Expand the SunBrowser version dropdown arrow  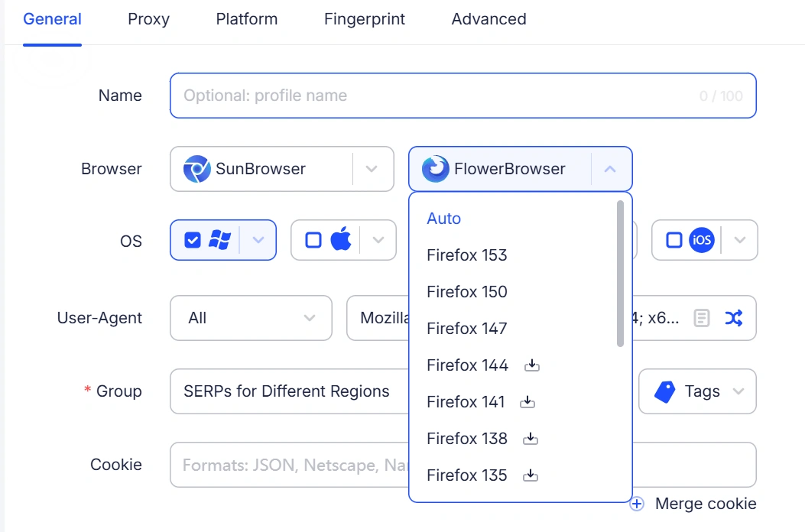coord(372,169)
